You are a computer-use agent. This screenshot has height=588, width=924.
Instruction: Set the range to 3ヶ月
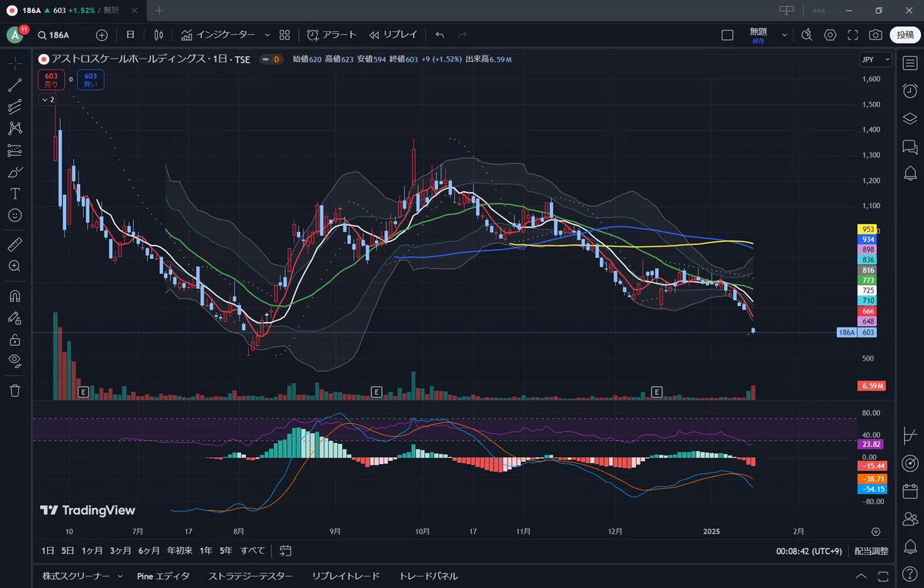121,551
